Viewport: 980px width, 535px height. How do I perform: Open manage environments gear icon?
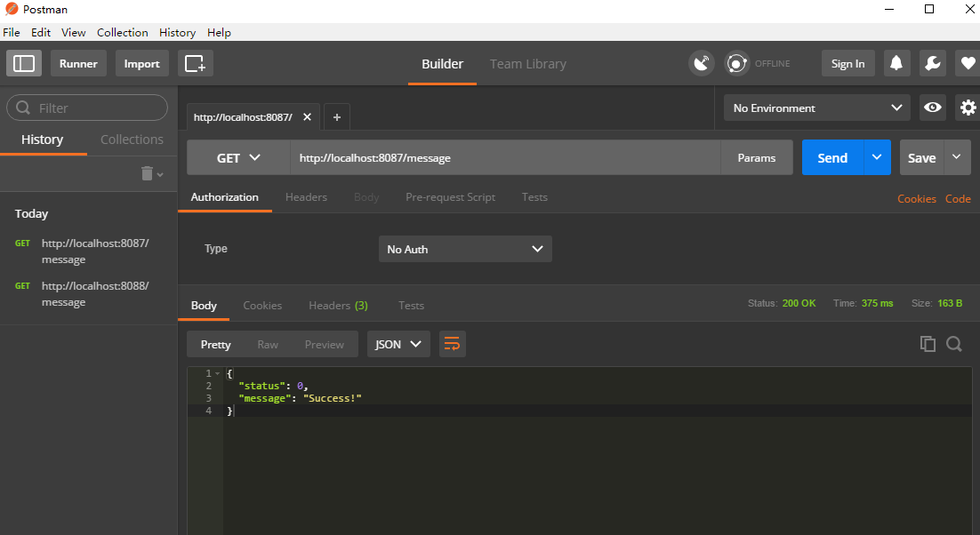pos(968,108)
